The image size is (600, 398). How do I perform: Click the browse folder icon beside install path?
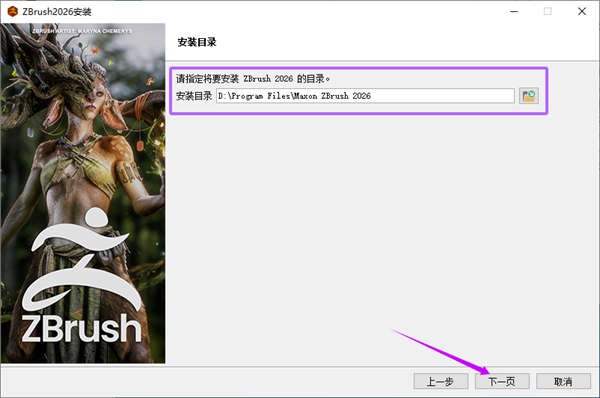tap(529, 96)
